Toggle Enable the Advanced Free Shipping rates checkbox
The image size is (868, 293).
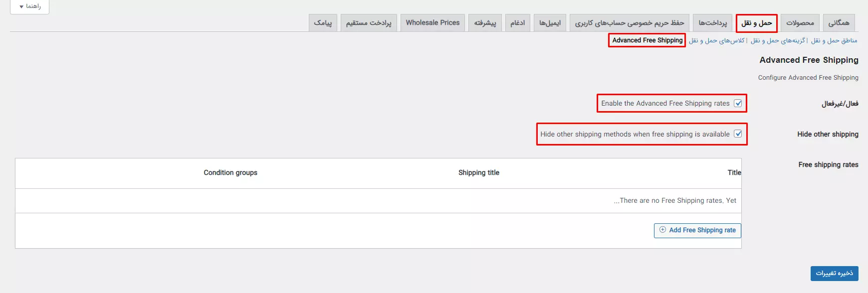[x=738, y=103]
